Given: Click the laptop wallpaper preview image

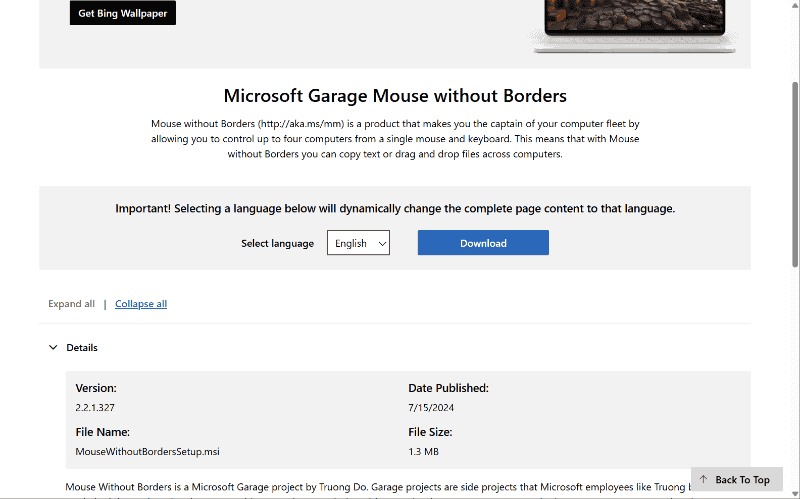Looking at the screenshot, I should 634,26.
